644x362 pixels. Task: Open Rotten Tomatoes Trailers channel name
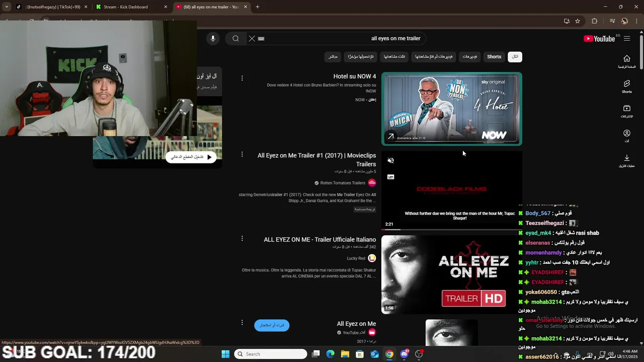pos(343,183)
